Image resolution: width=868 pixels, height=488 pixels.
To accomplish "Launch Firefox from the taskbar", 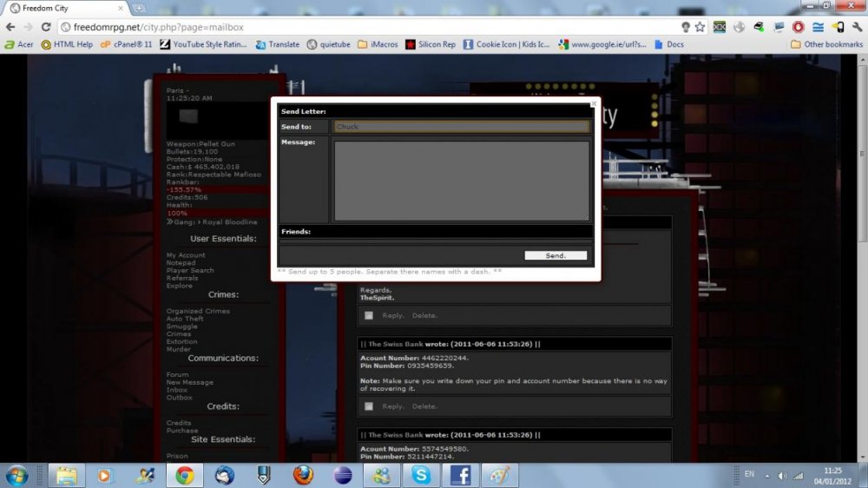I will pyautogui.click(x=302, y=475).
